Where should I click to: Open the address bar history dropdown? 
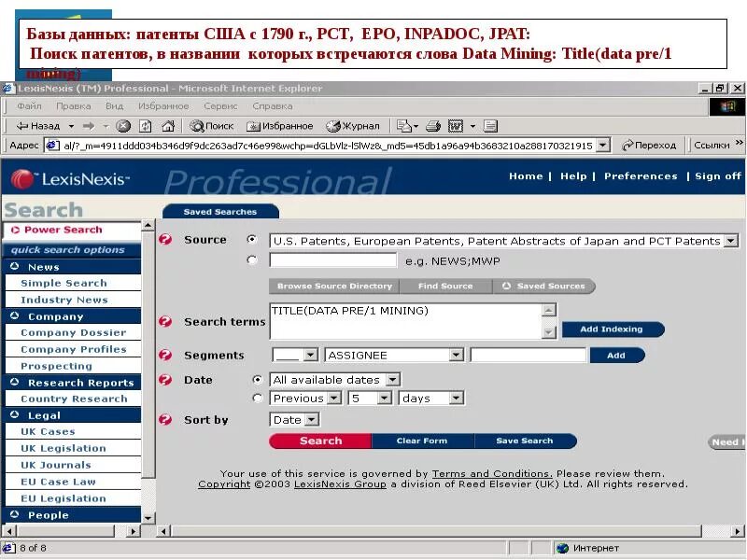(603, 146)
